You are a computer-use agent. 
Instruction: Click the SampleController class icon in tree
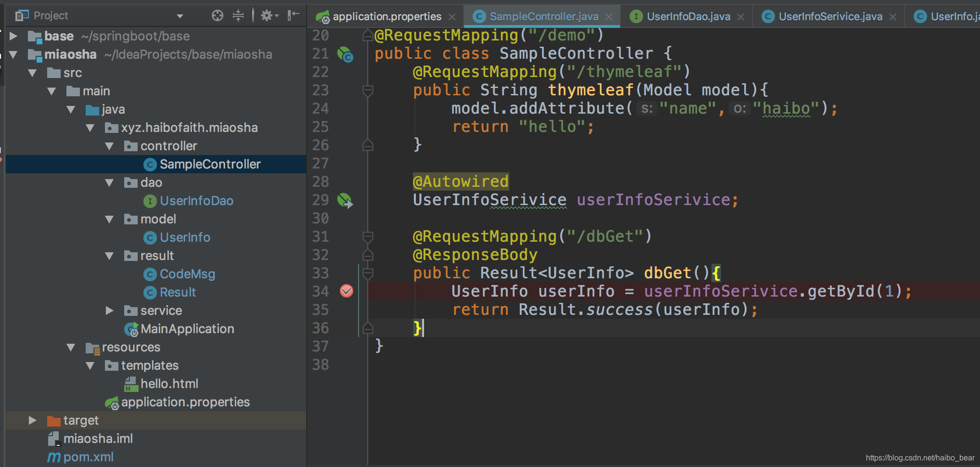(x=150, y=165)
